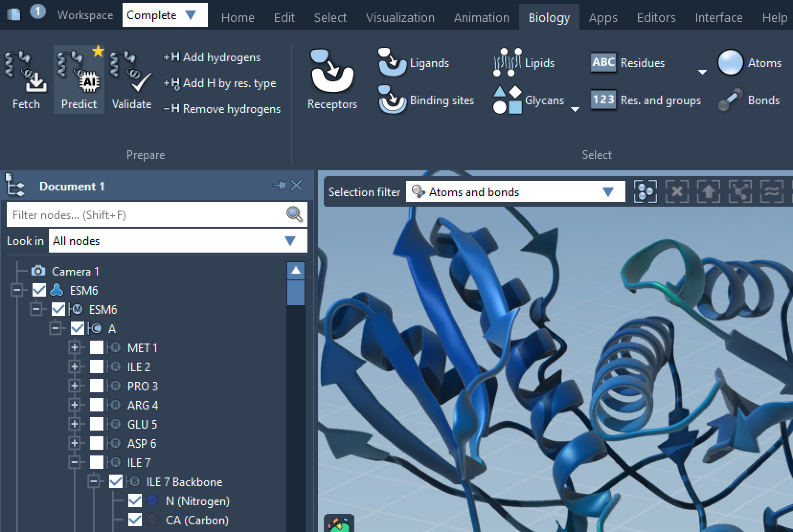Select Ligands icon
The image size is (793, 532).
[392, 63]
